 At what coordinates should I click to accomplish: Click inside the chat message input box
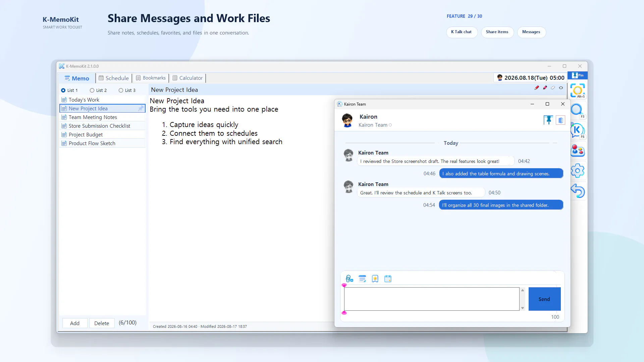(432, 299)
